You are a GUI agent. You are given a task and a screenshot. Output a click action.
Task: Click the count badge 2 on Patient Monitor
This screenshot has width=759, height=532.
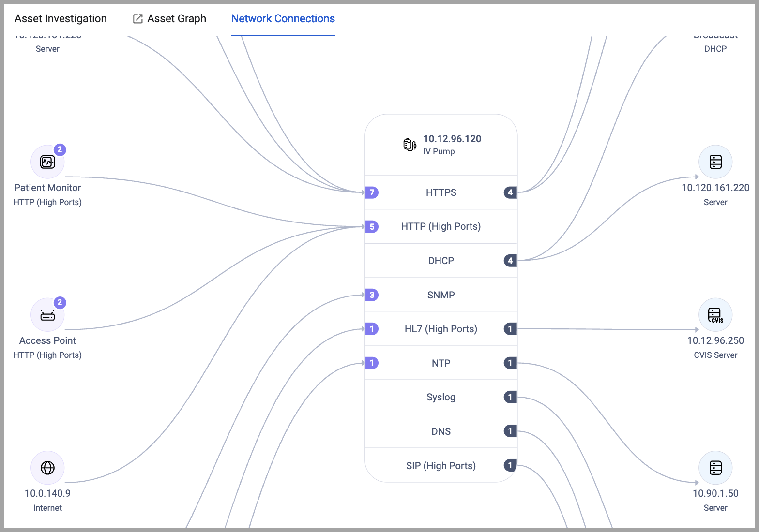pyautogui.click(x=60, y=149)
